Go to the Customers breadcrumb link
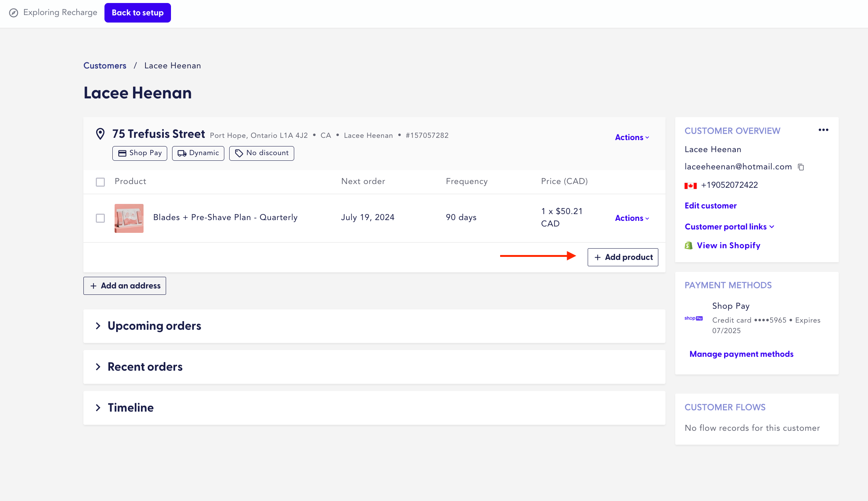This screenshot has height=501, width=868. coord(105,66)
